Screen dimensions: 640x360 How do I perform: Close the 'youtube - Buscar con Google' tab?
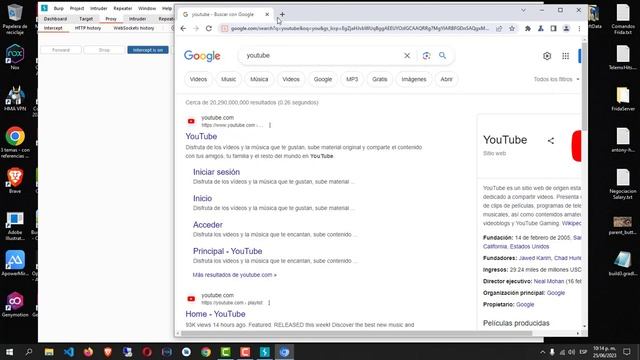click(x=267, y=14)
